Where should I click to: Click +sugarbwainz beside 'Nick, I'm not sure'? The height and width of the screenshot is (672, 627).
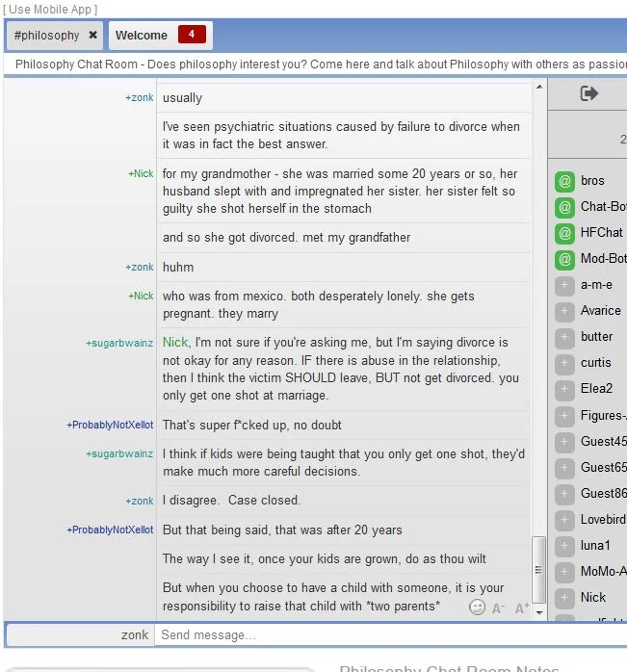point(119,343)
